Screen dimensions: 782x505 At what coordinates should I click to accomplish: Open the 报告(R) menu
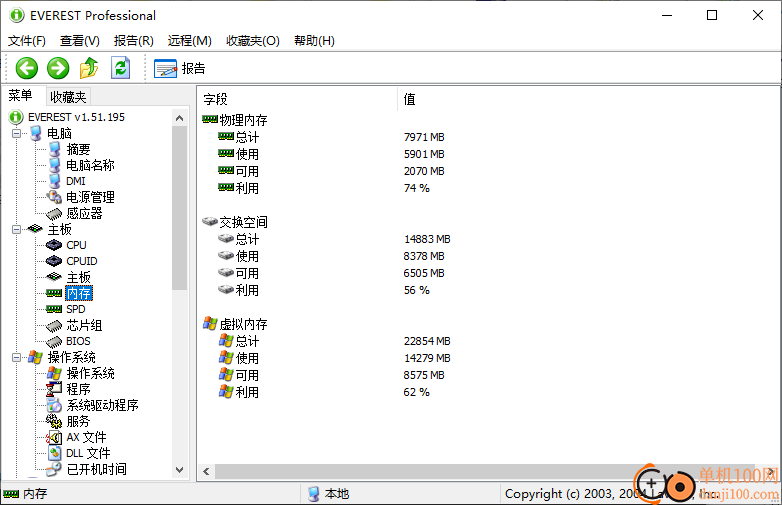click(x=134, y=41)
